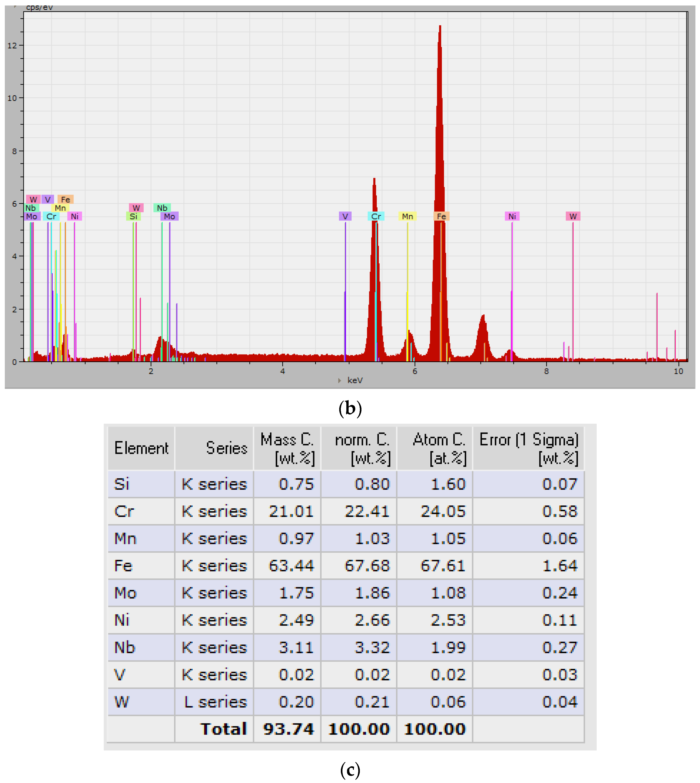Select the orange Fe marker above the tallest peak

pos(441,216)
